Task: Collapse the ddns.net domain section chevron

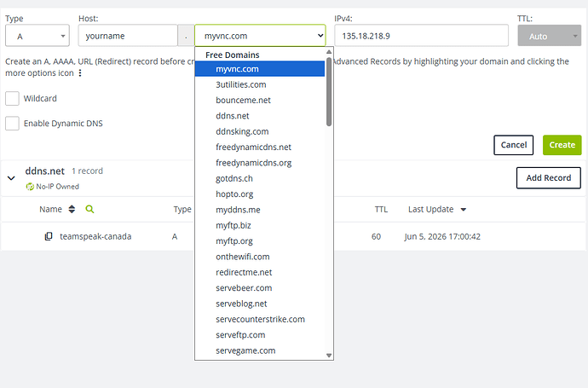Action: click(x=11, y=178)
